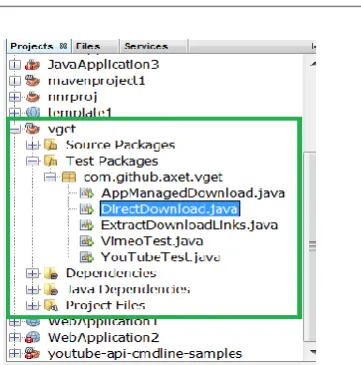This screenshot has height=365, width=361.
Task: Click the com.github.axet.vget package icon
Action: [x=69, y=177]
